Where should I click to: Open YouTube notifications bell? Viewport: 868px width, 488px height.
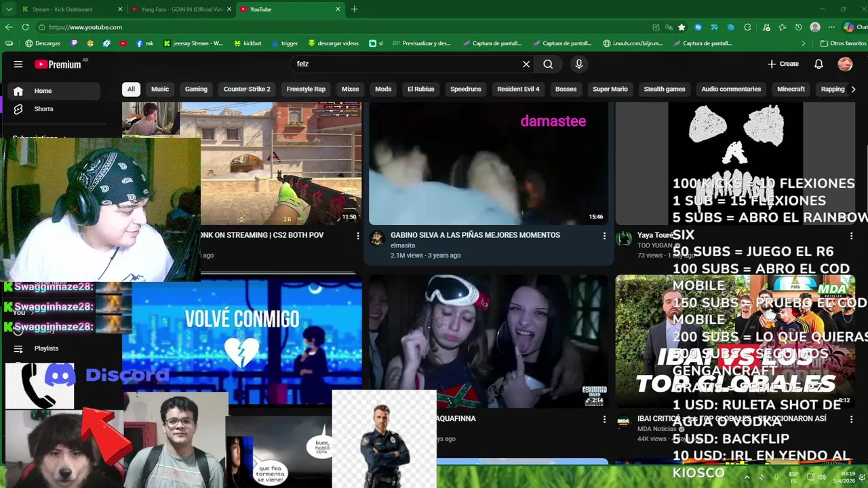(818, 64)
